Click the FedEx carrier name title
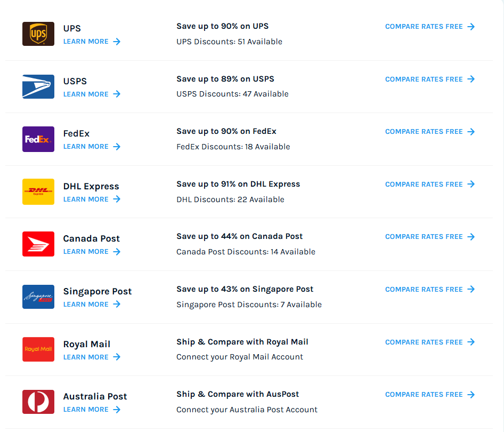This screenshot has width=504, height=432. [x=76, y=134]
